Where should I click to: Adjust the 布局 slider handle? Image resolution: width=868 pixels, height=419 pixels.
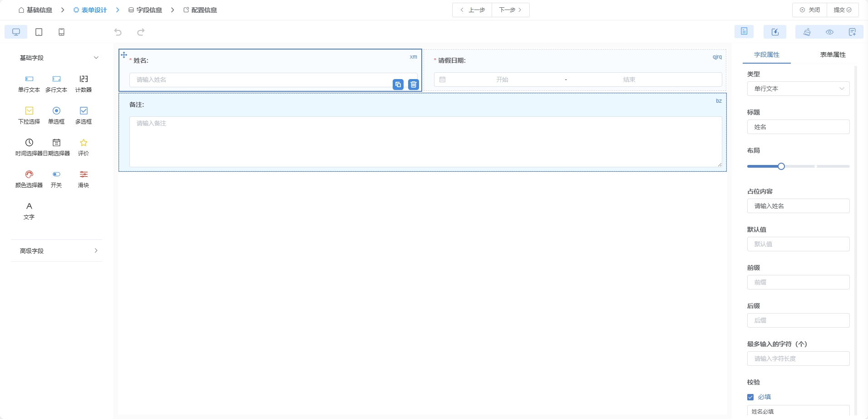pos(781,166)
